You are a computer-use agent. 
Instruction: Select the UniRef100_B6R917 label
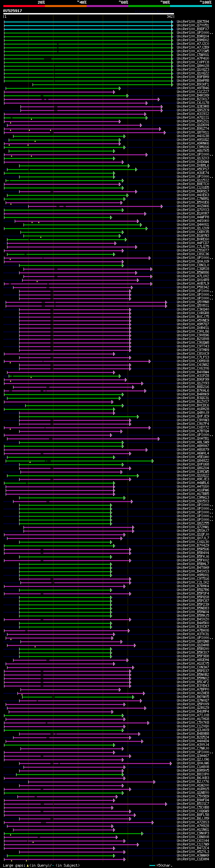tap(193, 192)
